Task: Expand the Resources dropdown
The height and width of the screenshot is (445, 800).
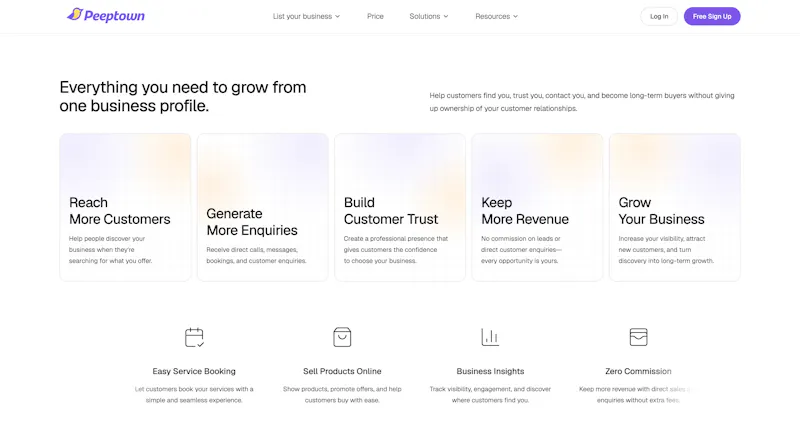Action: tap(496, 16)
